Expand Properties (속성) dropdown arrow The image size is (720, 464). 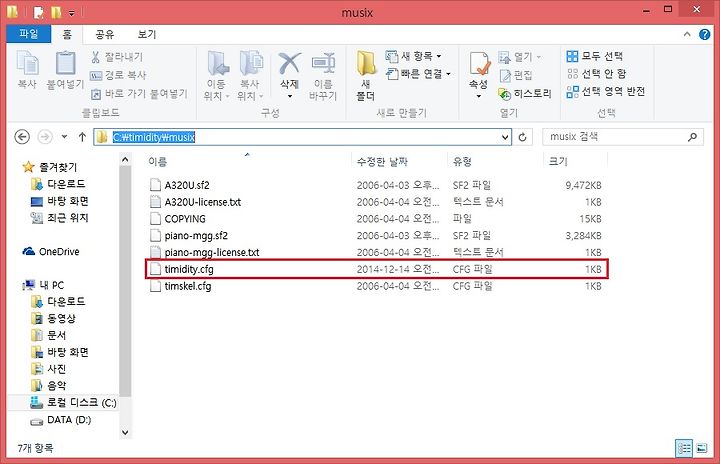478,96
